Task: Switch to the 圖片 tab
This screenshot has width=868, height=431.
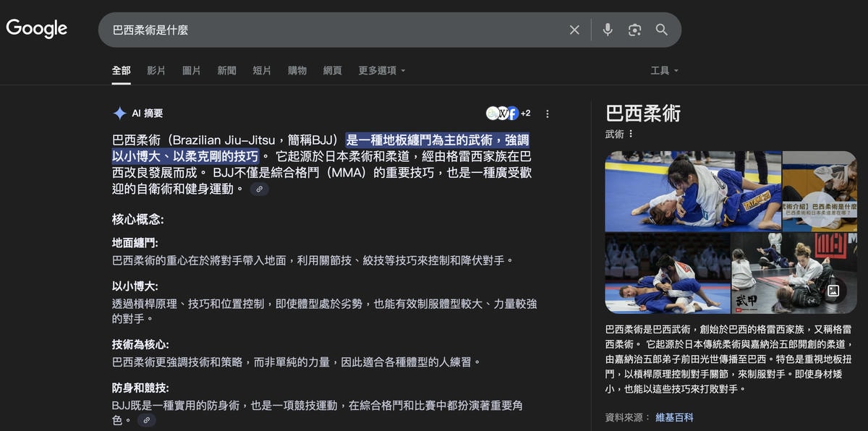Action: [192, 71]
